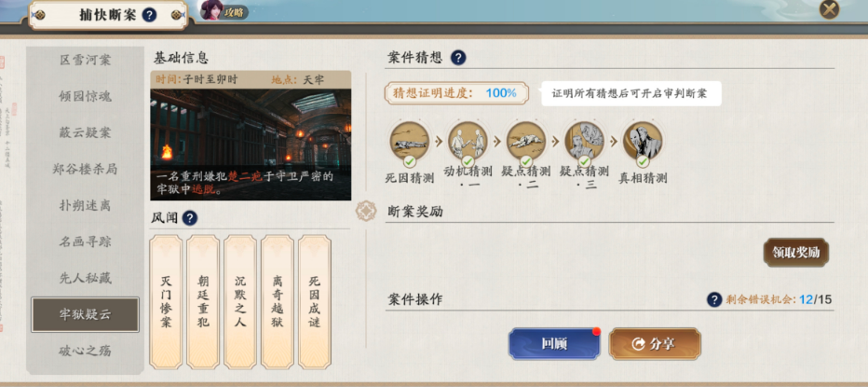Open help icon next to 案件猜想
This screenshot has height=387, width=868.
(458, 58)
